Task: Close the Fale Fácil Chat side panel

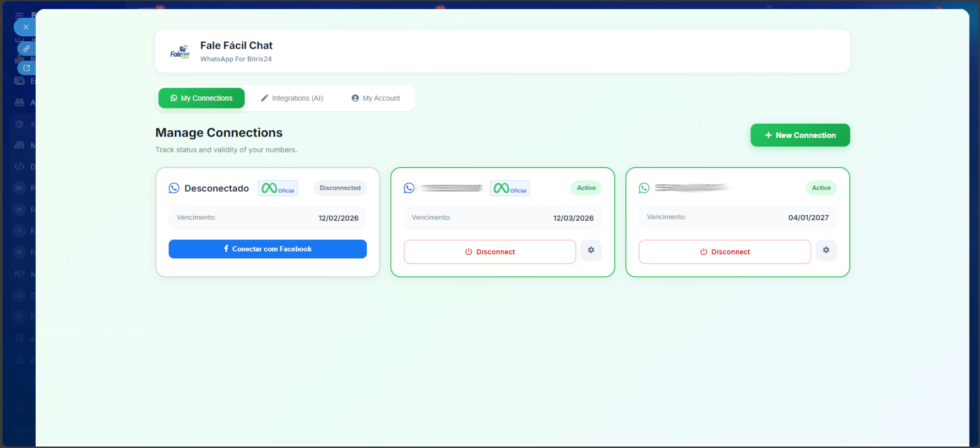Action: pyautogui.click(x=25, y=27)
